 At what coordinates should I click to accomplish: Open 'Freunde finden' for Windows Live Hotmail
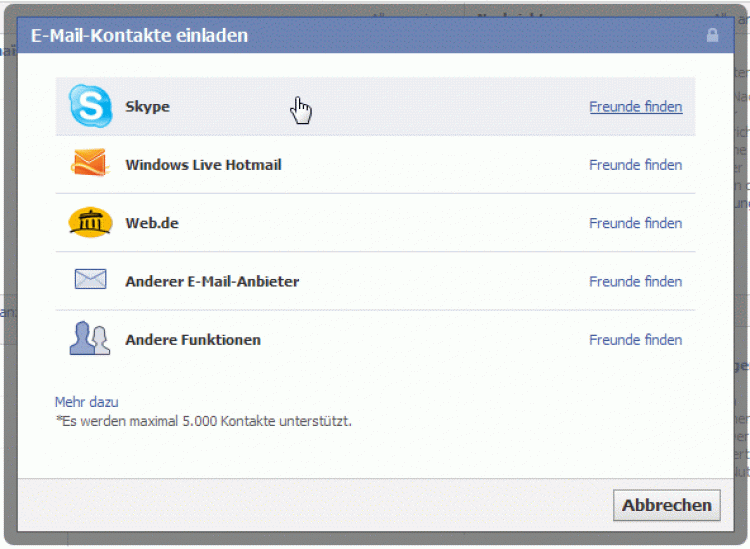pos(635,165)
